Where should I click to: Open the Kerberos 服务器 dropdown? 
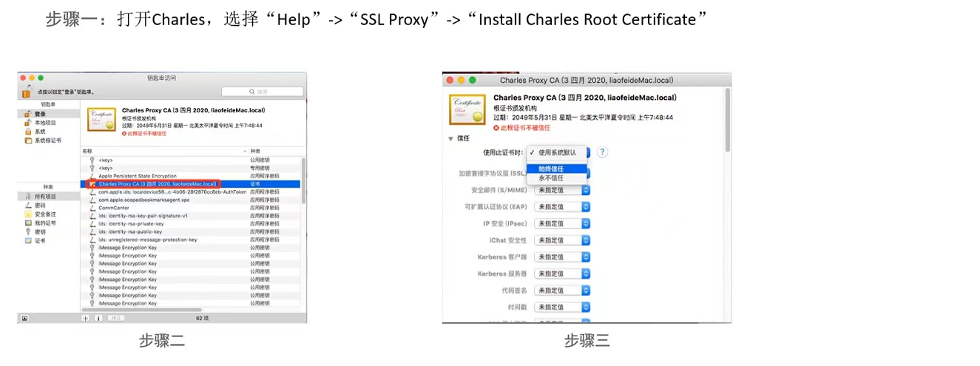pos(562,274)
